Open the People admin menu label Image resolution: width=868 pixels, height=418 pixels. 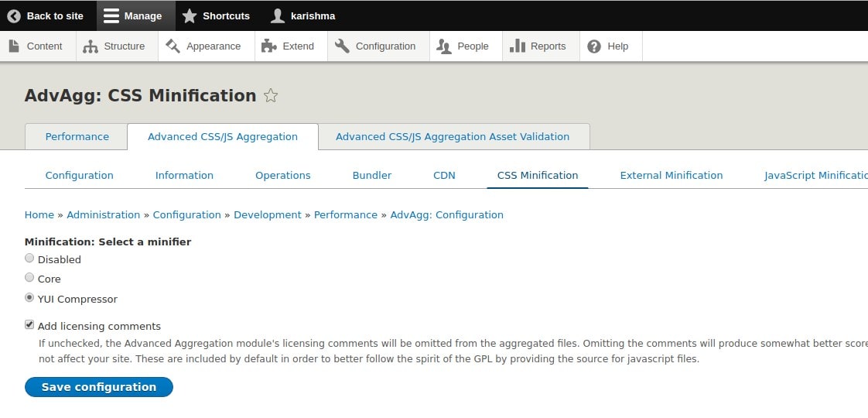click(473, 46)
